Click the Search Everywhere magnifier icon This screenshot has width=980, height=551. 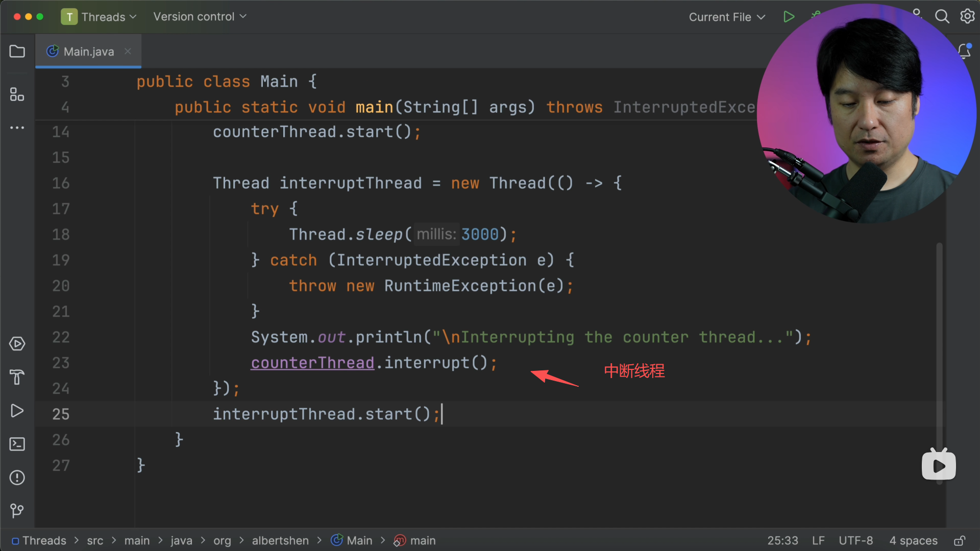point(942,17)
